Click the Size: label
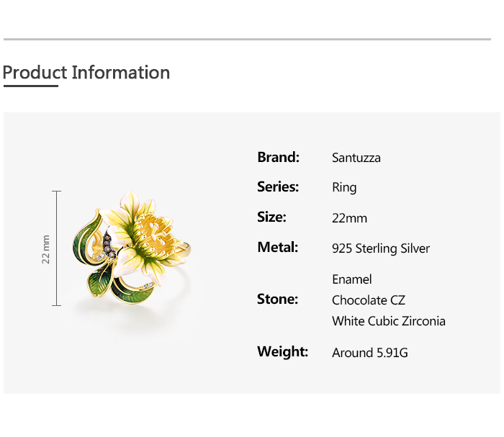Screen dimensions: 504x437 click(271, 217)
